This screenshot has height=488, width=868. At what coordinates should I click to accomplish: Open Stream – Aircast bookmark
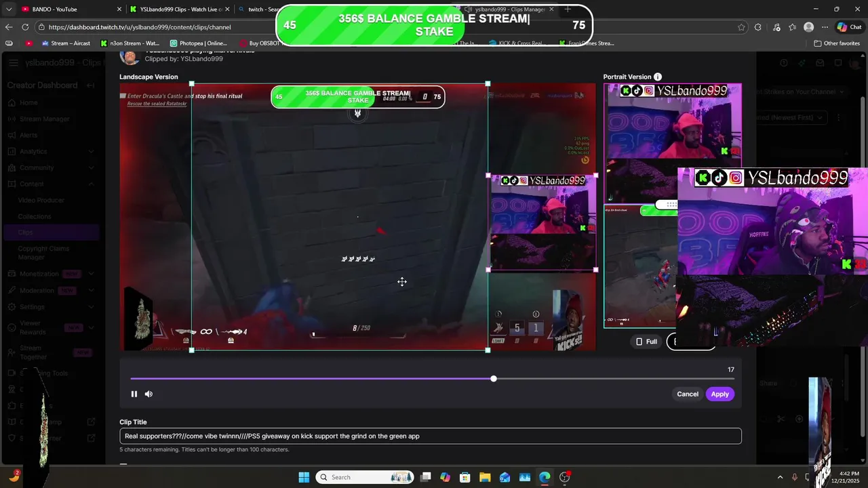click(x=66, y=43)
